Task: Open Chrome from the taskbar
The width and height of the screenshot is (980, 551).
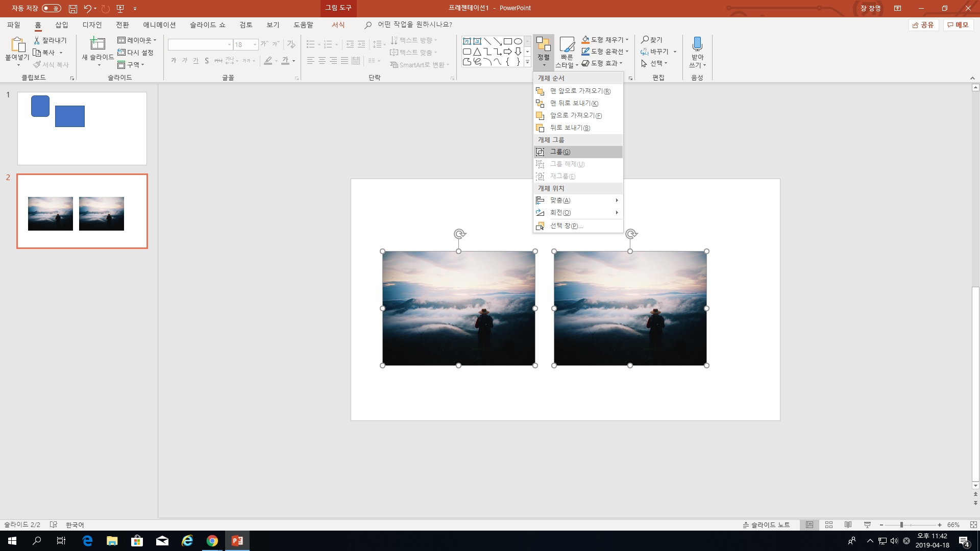Action: [212, 541]
